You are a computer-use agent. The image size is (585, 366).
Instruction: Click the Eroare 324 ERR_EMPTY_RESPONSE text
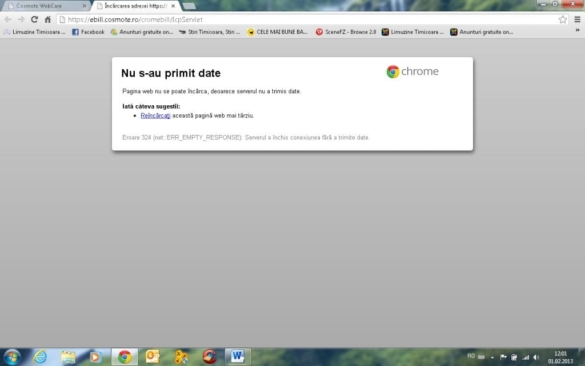point(246,138)
